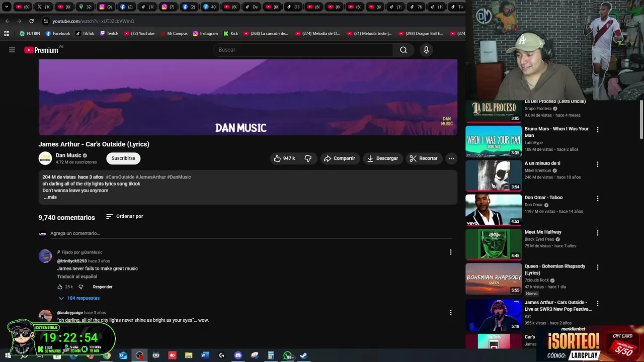
Task: Click Responder under the pinned comment
Action: coord(103,287)
